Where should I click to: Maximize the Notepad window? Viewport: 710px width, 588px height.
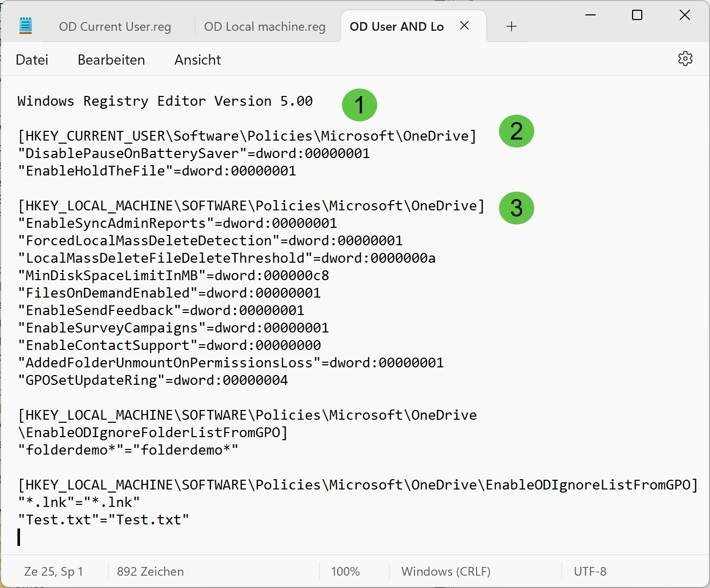pos(637,15)
